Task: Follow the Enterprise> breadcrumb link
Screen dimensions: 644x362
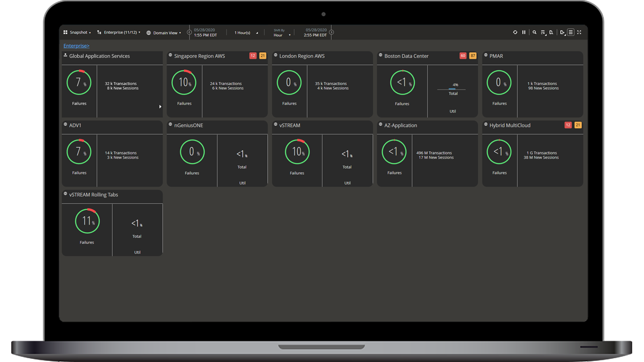Action: tap(76, 46)
